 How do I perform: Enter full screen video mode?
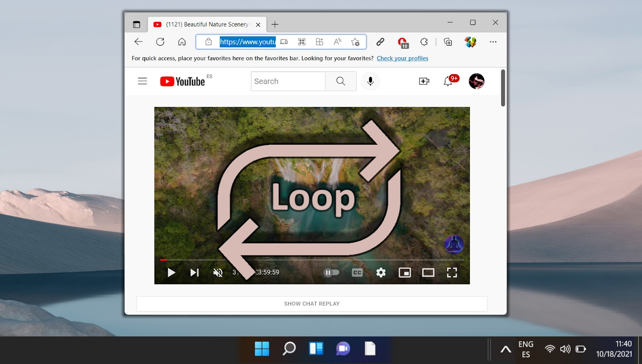point(452,273)
